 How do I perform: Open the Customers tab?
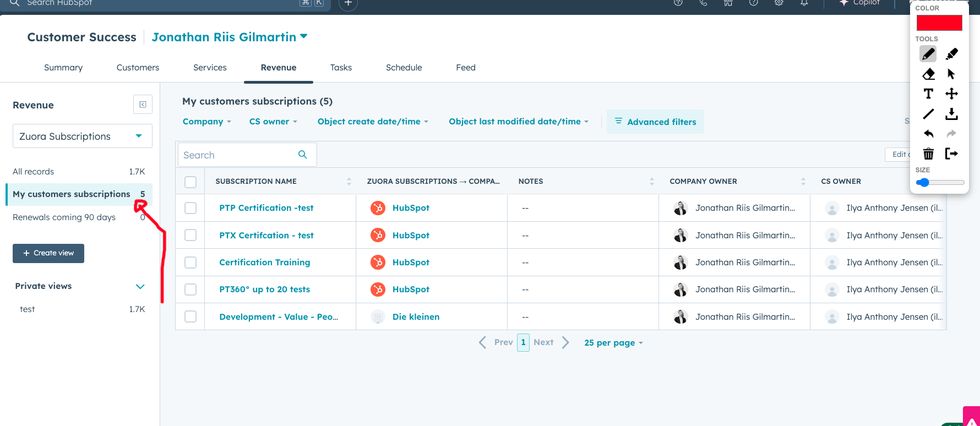138,68
